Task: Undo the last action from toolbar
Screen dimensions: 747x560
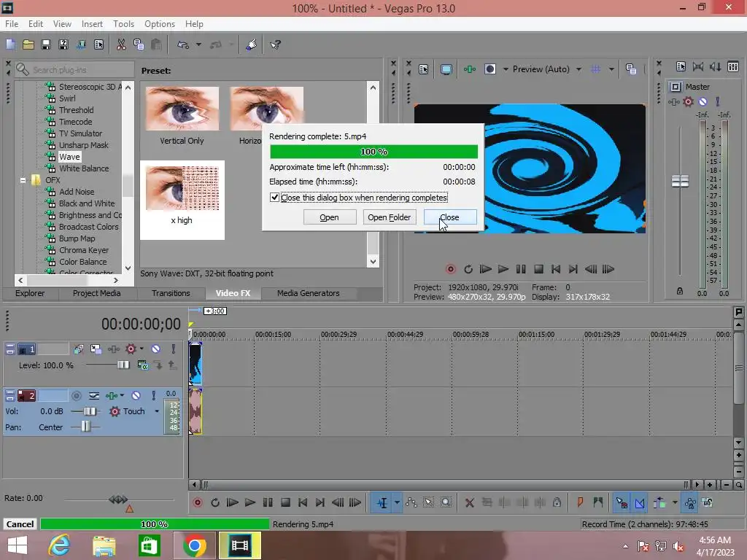Action: (x=183, y=44)
